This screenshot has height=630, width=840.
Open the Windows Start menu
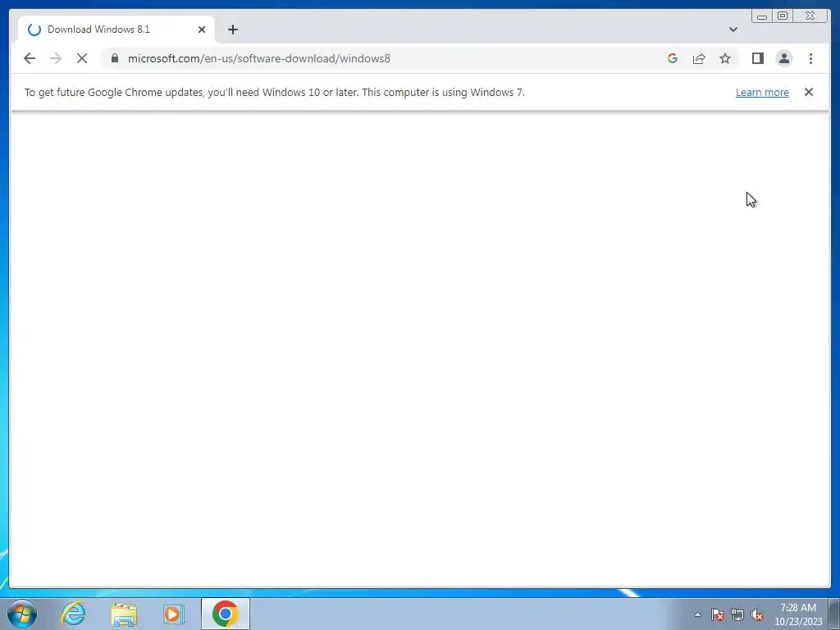pos(22,614)
